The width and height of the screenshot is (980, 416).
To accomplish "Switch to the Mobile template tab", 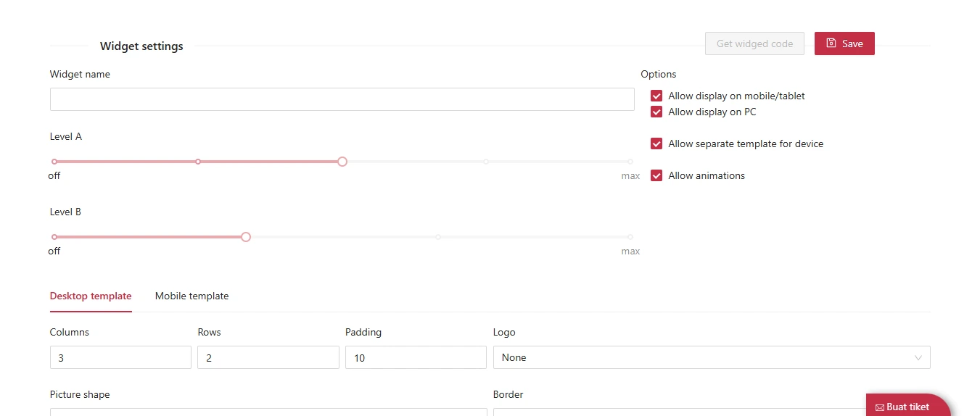I will (x=192, y=296).
